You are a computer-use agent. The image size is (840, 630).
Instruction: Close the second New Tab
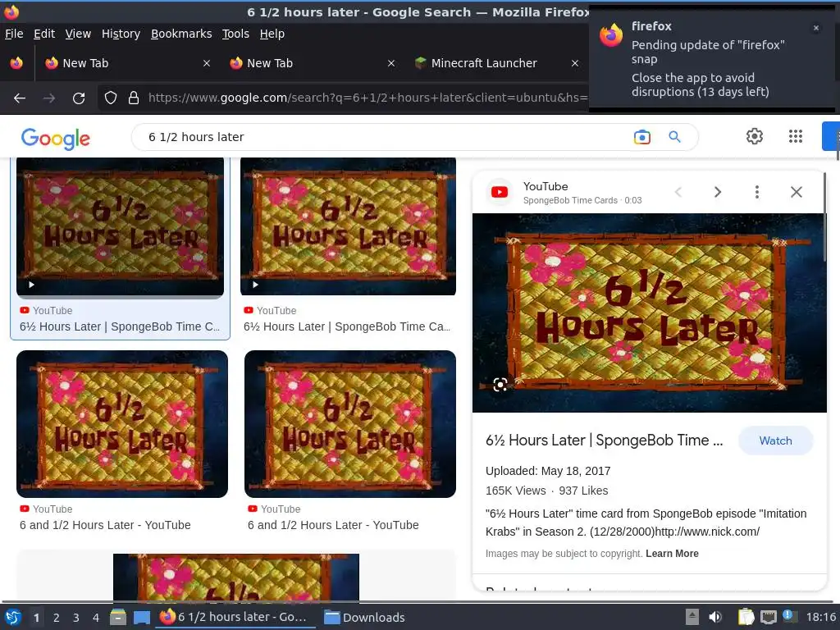[x=391, y=63]
